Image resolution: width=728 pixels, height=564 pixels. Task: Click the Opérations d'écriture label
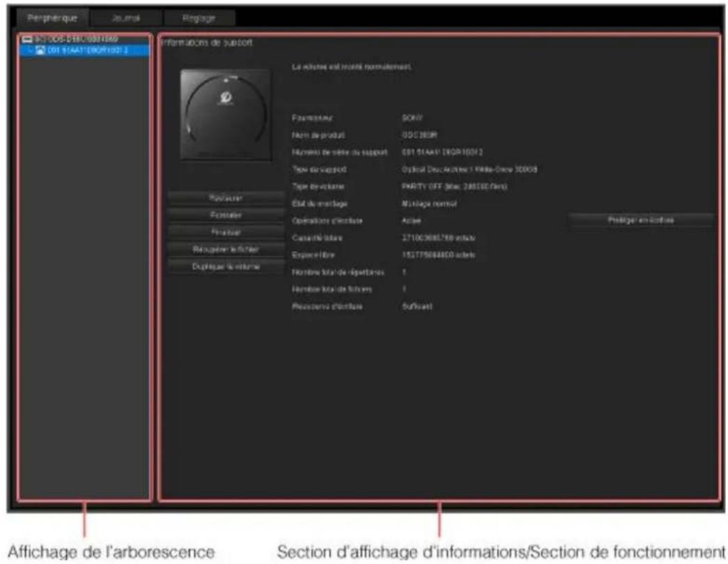[x=327, y=221]
